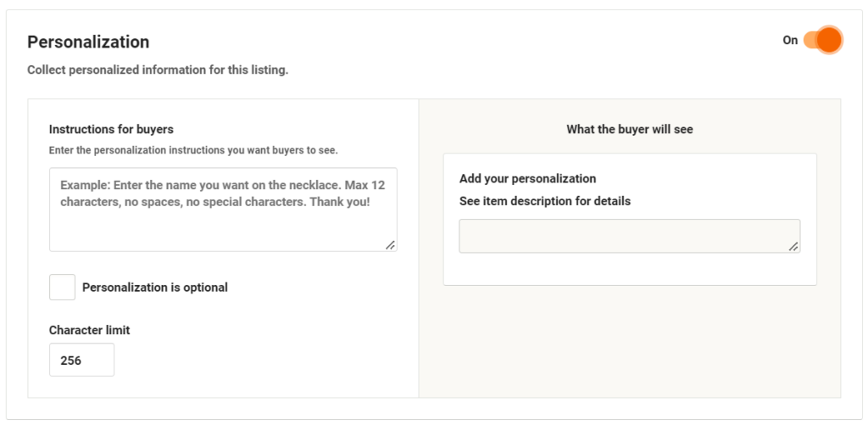868x425 pixels.
Task: Click the 'Personalization' section heading
Action: click(x=88, y=42)
